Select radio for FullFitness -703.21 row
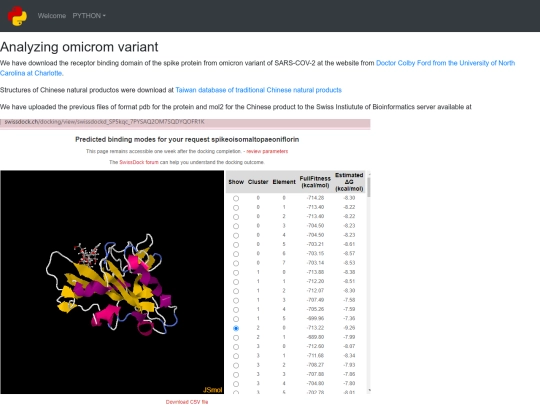Image resolution: width=540 pixels, height=405 pixels. coord(236,245)
